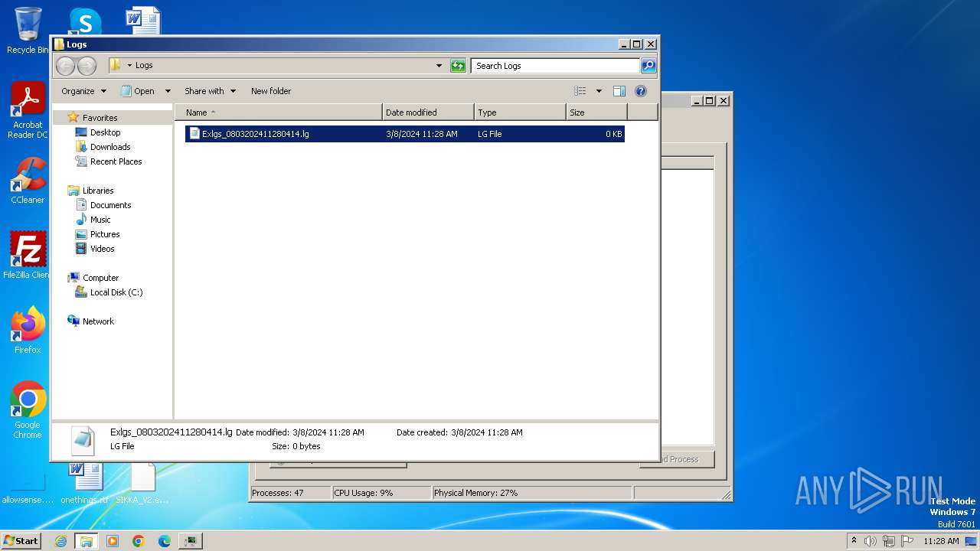Click the Skype desktop icon
Screen dimensions: 980x551
pos(86,21)
